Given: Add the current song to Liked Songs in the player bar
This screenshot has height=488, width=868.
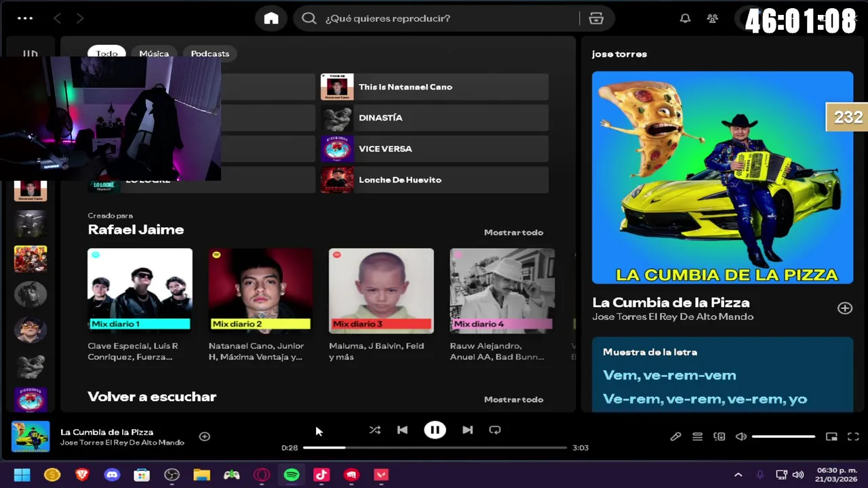Looking at the screenshot, I should 204,436.
